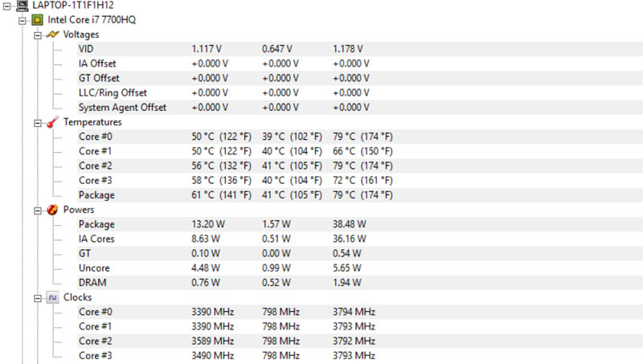Image resolution: width=643 pixels, height=364 pixels.
Task: Select Core #0 under Clocks
Action: (x=360, y=313)
